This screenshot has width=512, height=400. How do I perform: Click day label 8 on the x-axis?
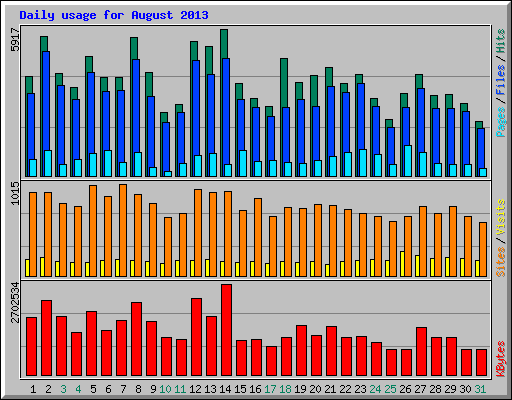click(x=138, y=389)
